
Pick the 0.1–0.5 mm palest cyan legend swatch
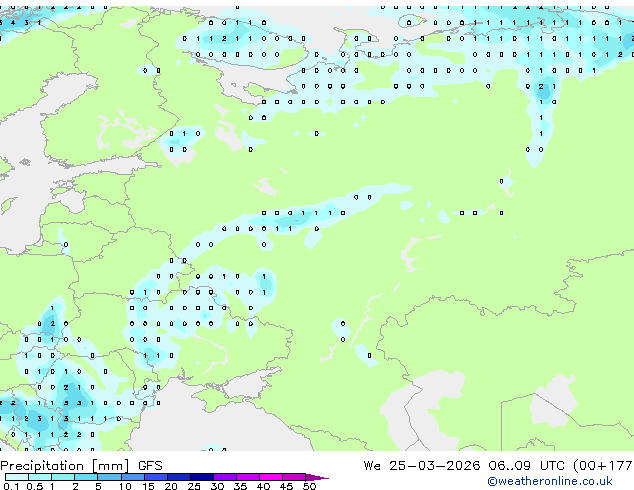point(17,477)
